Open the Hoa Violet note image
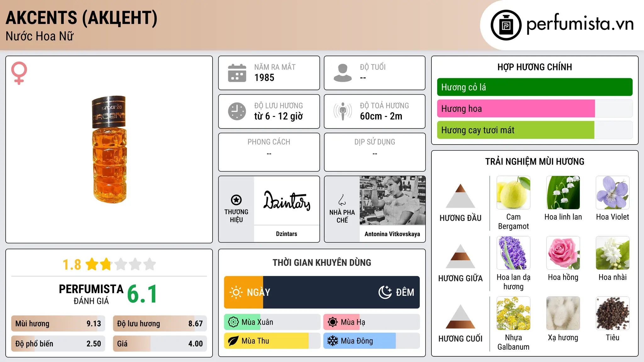The height and width of the screenshot is (362, 644). tap(613, 193)
